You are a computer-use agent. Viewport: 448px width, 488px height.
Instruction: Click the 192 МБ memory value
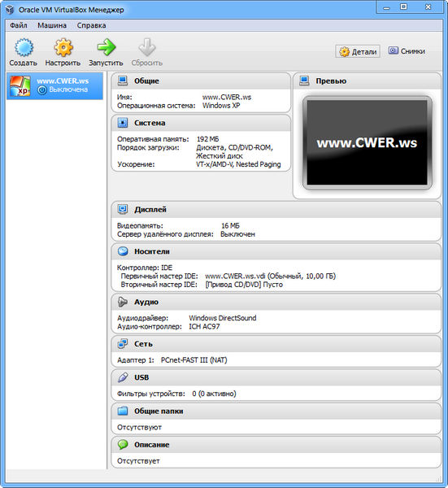click(207, 139)
